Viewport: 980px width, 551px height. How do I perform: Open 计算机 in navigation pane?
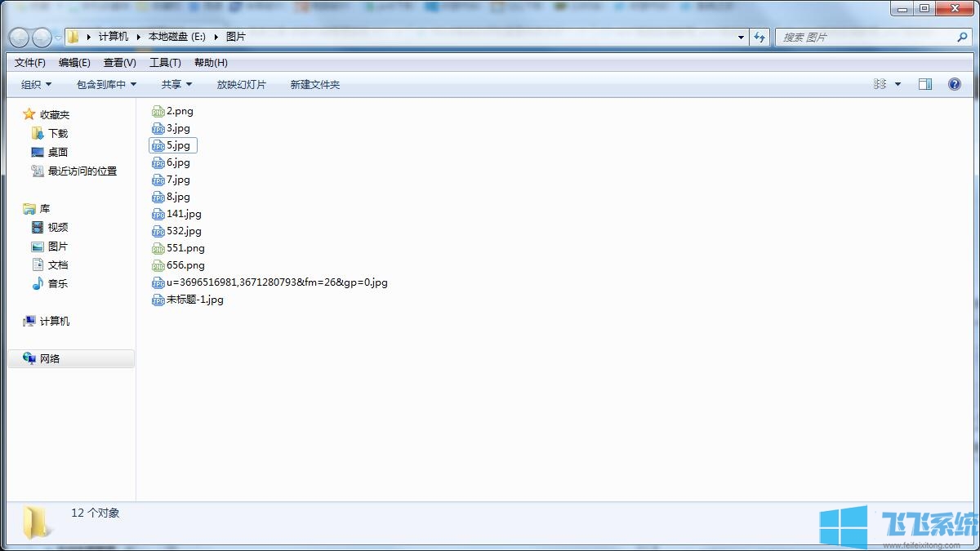(x=54, y=321)
